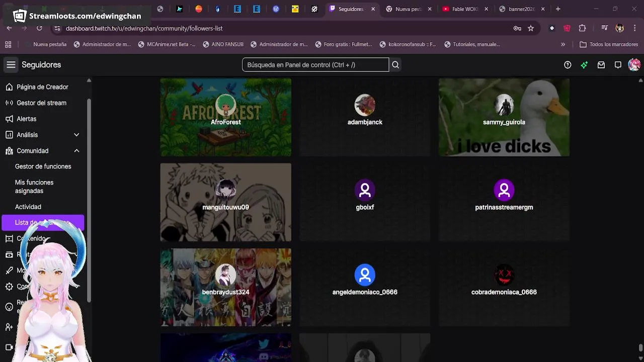Click the magnifier search button
The width and height of the screenshot is (644, 362).
pos(395,65)
